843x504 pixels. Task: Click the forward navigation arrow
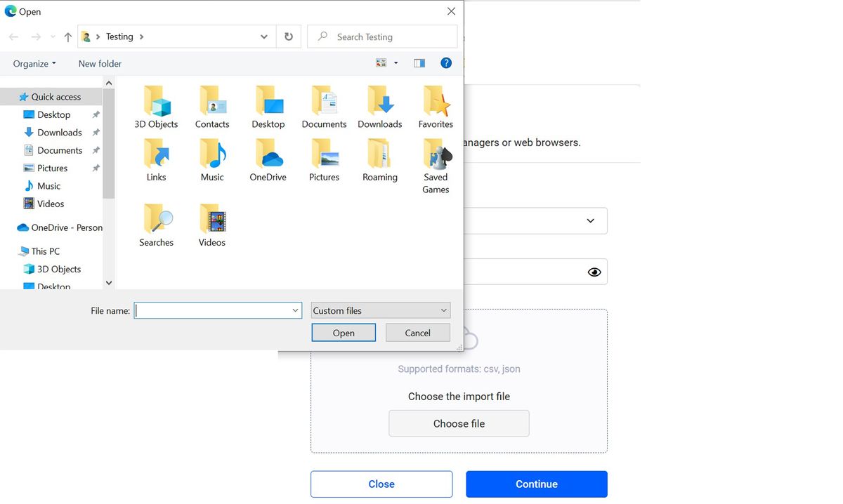pos(35,37)
